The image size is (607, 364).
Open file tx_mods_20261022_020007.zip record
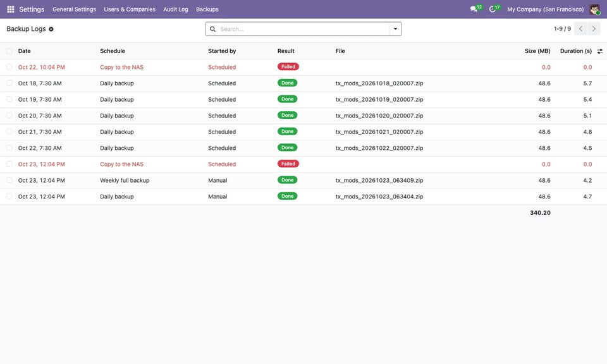(379, 148)
